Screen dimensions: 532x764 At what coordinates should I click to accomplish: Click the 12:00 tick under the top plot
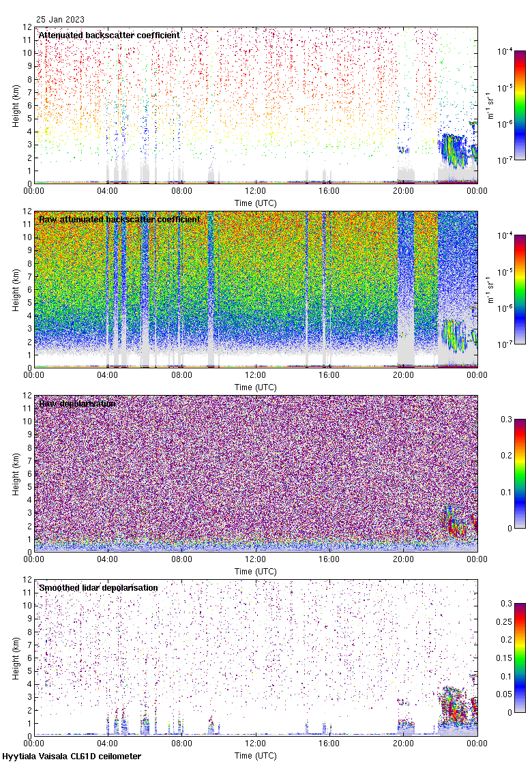pyautogui.click(x=255, y=191)
